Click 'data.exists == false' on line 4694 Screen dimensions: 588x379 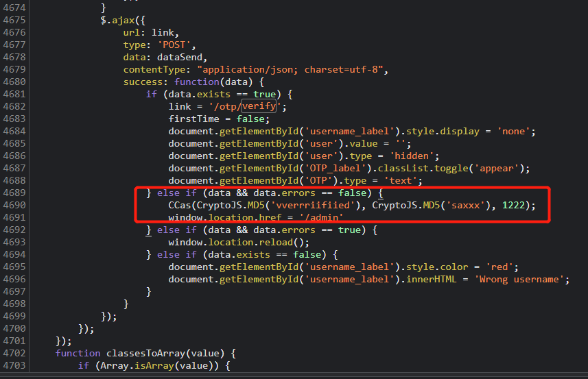[x=264, y=255]
